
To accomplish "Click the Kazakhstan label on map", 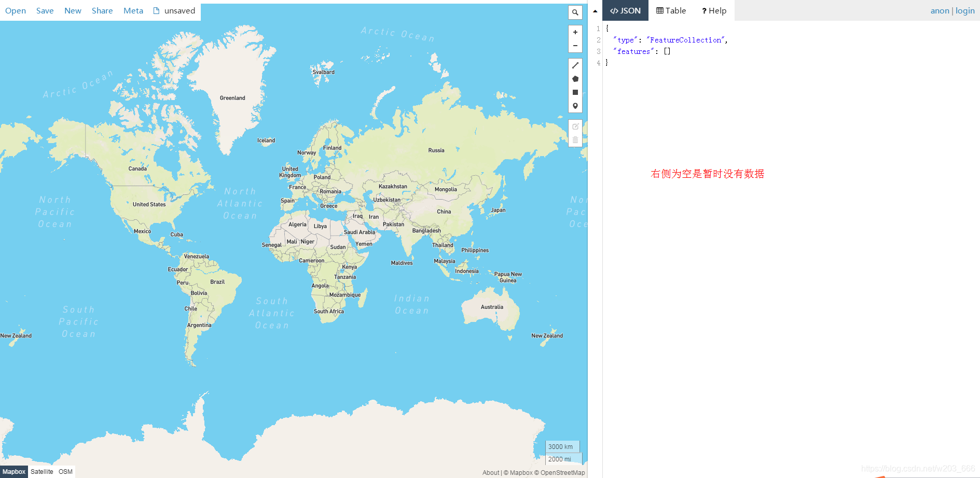I will pyautogui.click(x=393, y=186).
